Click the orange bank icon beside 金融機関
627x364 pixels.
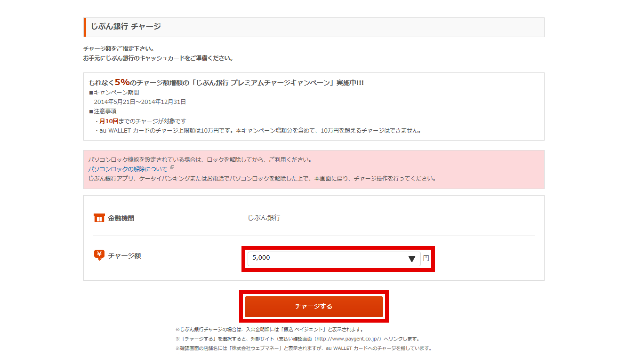tap(99, 218)
